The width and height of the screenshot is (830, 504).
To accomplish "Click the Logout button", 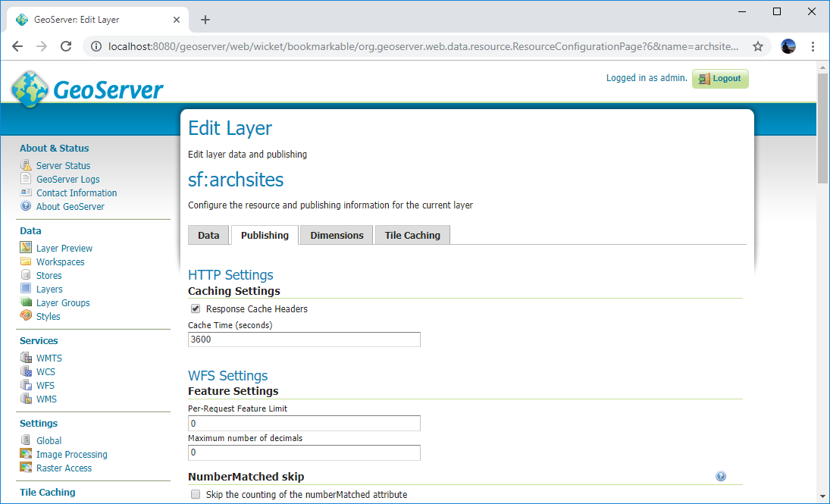I will [x=720, y=79].
